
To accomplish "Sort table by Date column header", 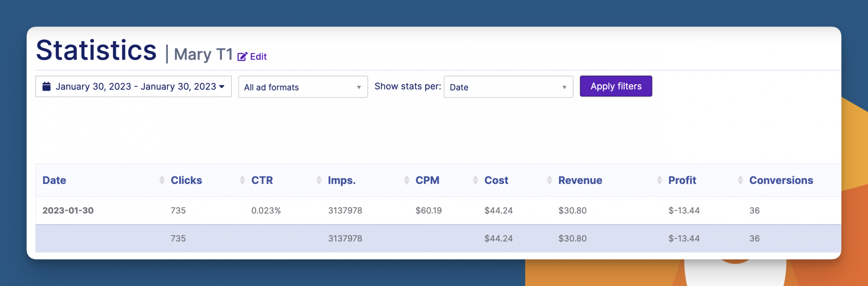I will click(x=54, y=180).
